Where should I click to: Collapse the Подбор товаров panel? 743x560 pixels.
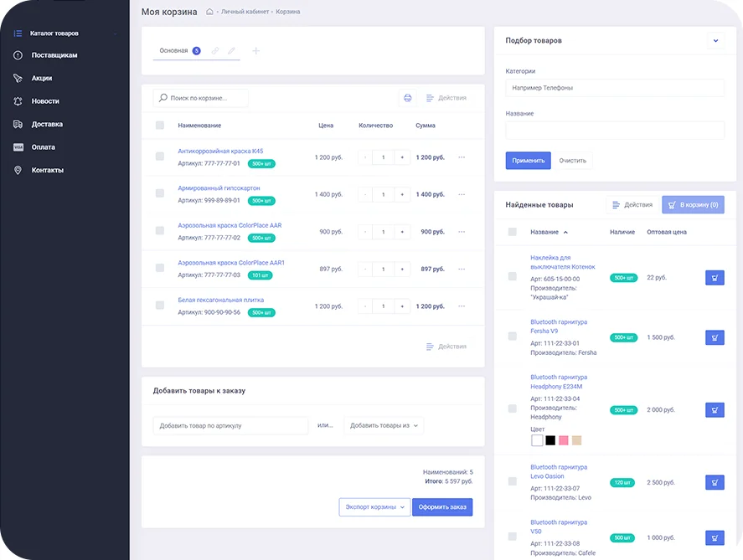coord(715,41)
